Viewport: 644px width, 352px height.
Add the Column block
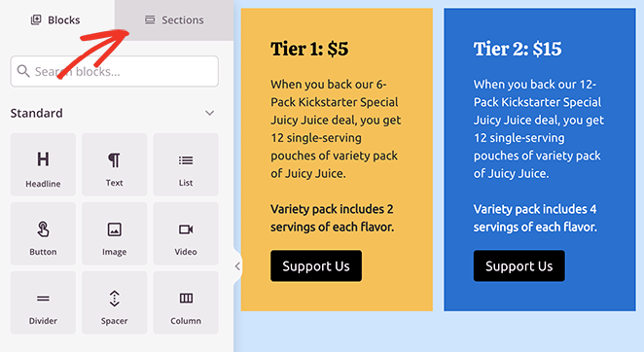(186, 302)
